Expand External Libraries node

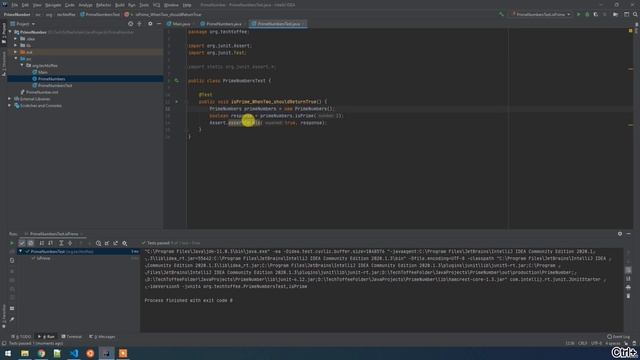pos(10,99)
